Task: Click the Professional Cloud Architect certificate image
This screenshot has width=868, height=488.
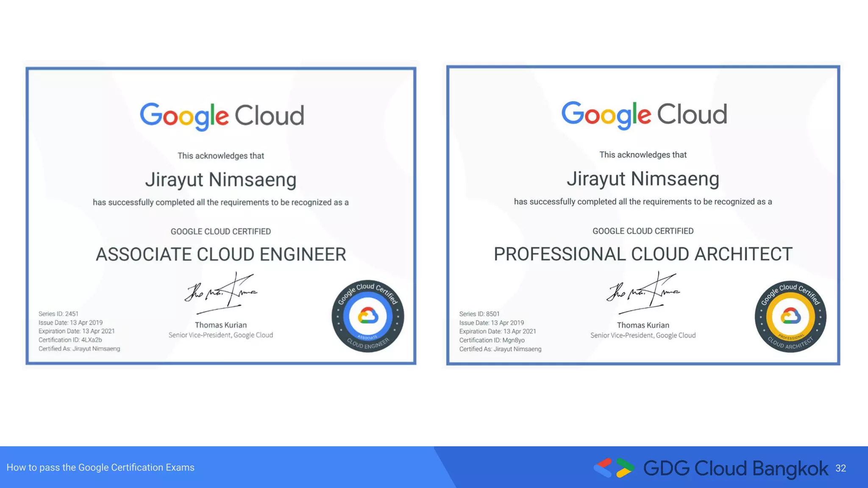Action: coord(643,215)
